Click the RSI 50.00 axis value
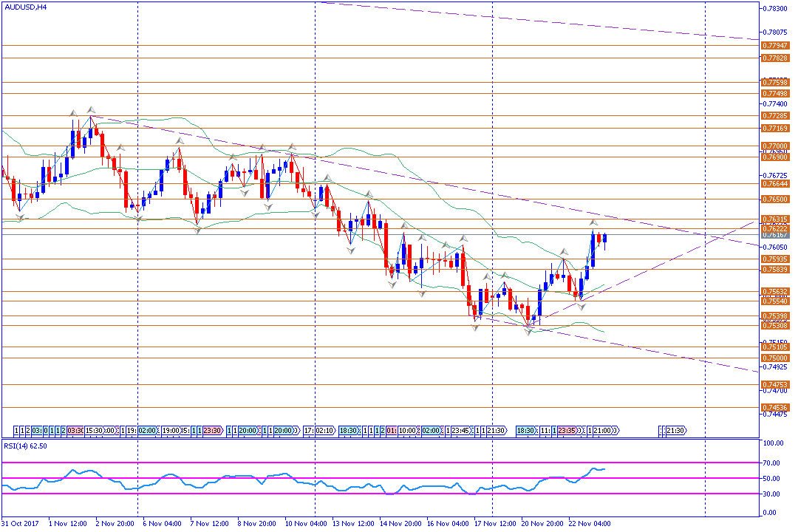The height and width of the screenshot is (532, 798). 773,479
